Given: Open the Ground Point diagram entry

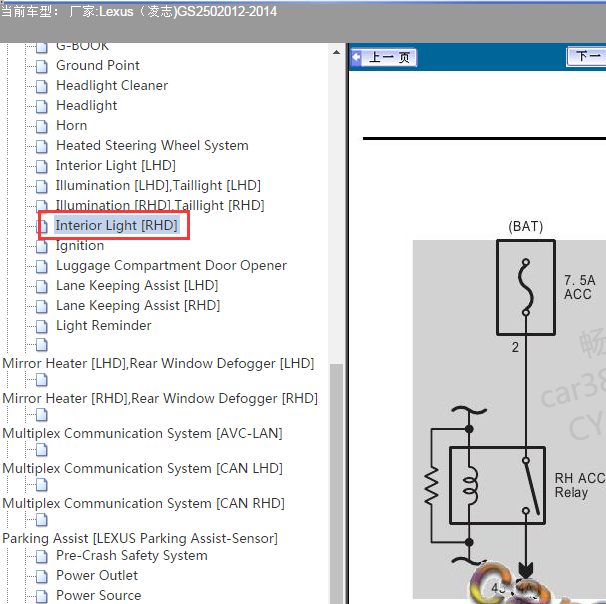Looking at the screenshot, I should tap(97, 65).
